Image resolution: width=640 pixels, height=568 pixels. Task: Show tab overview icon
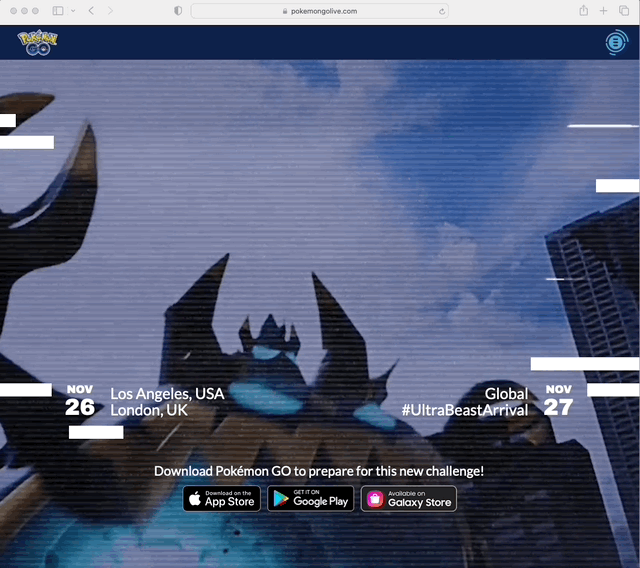coord(624,11)
